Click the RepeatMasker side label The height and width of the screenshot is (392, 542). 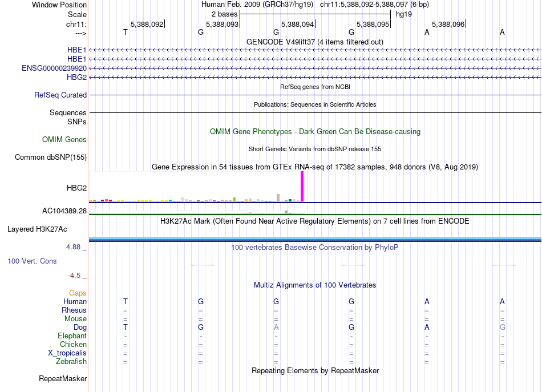click(x=63, y=378)
